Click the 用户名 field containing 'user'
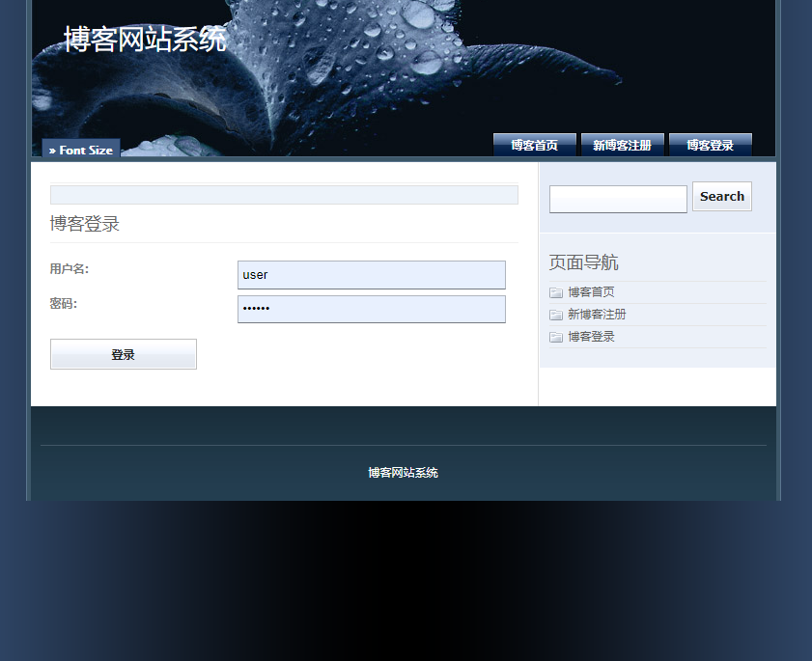The width and height of the screenshot is (812, 661). point(372,274)
